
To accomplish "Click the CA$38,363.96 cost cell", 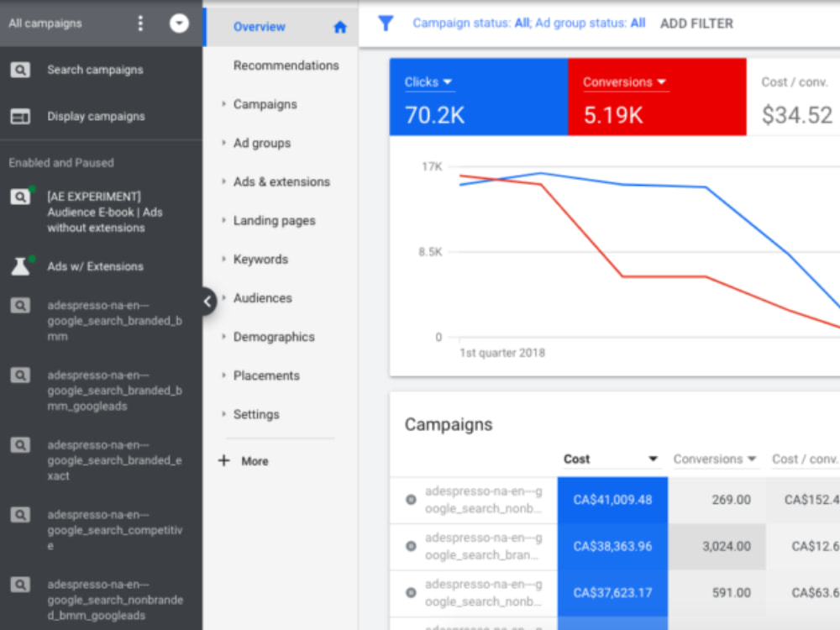I will click(x=612, y=547).
